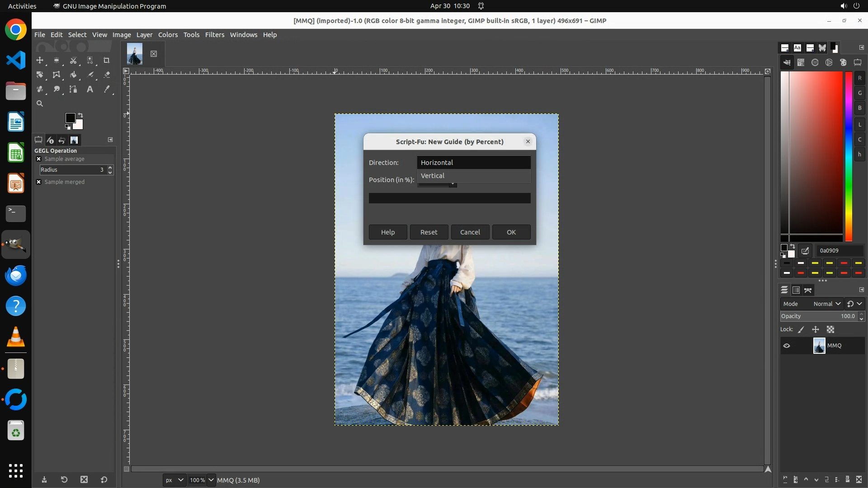Open the layer Mode Normal dropdown
The width and height of the screenshot is (868, 488).
pyautogui.click(x=827, y=304)
